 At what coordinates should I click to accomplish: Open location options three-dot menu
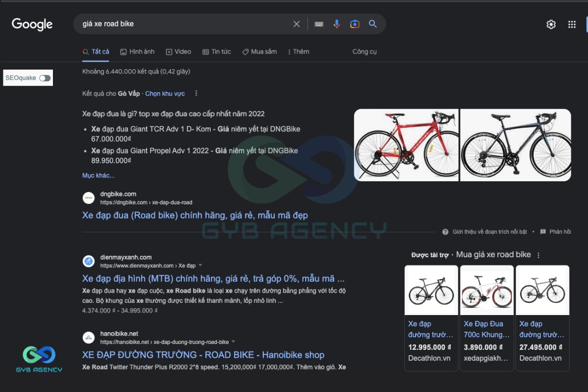click(196, 93)
